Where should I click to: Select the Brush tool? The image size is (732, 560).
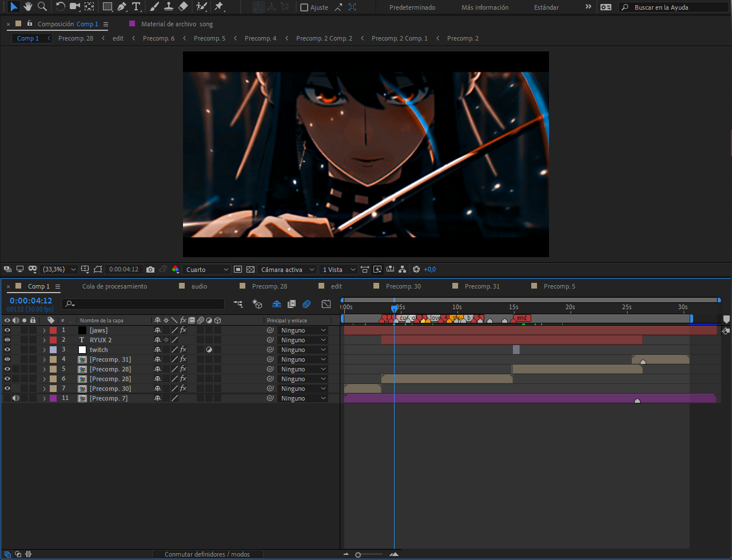[154, 7]
